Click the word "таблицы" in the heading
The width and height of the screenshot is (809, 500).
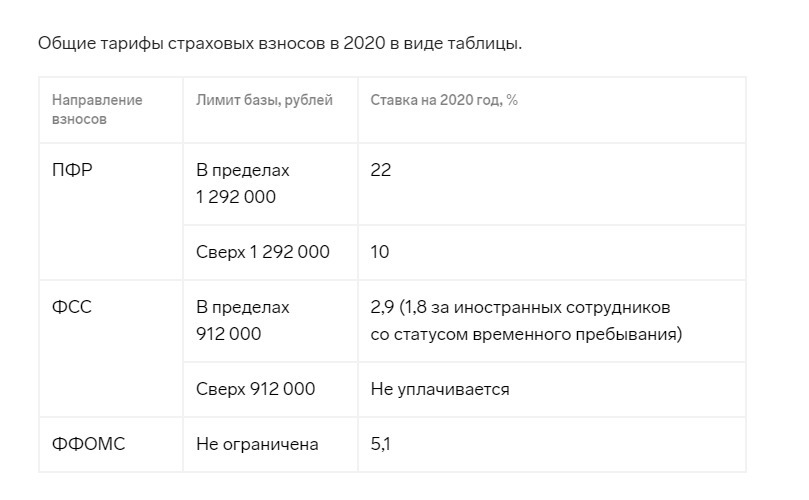[486, 44]
